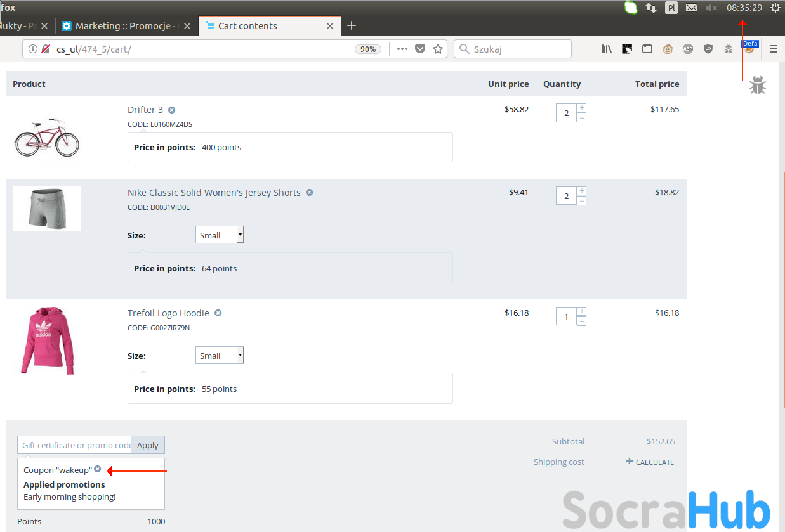
Task: Click the address bar URL
Action: click(94, 49)
